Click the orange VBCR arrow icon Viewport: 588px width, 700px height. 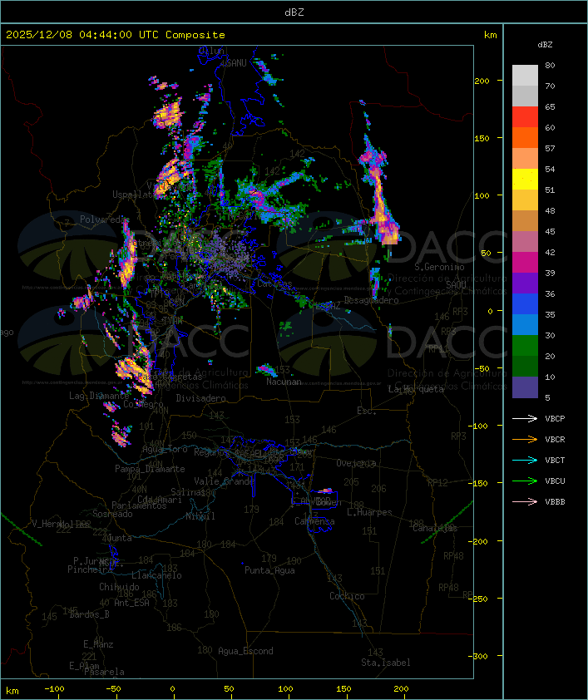525,439
